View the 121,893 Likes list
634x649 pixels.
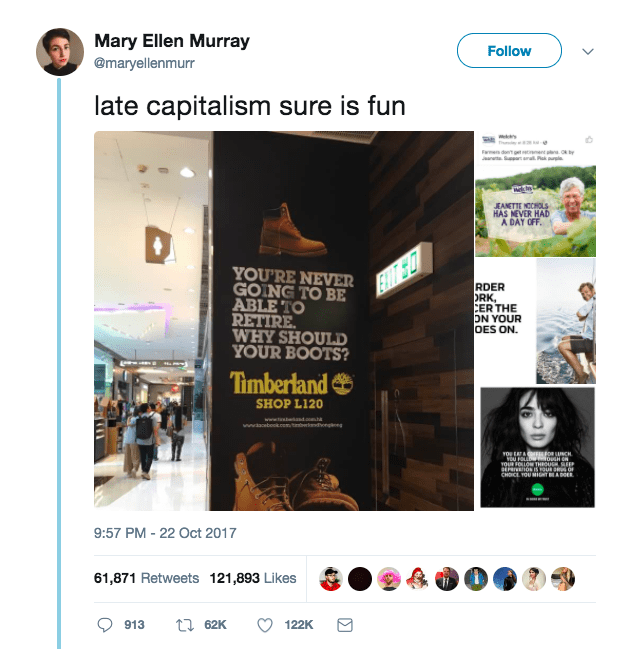pyautogui.click(x=253, y=578)
